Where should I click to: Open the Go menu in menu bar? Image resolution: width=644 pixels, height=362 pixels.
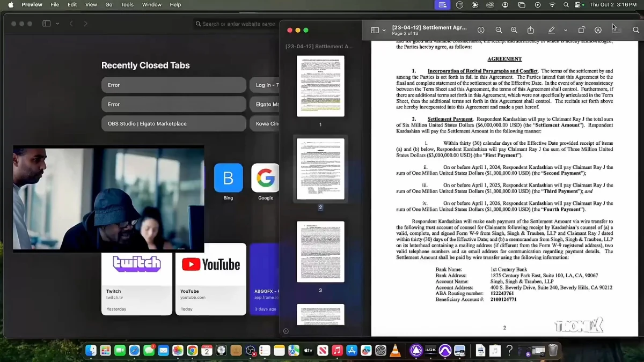pos(109,5)
